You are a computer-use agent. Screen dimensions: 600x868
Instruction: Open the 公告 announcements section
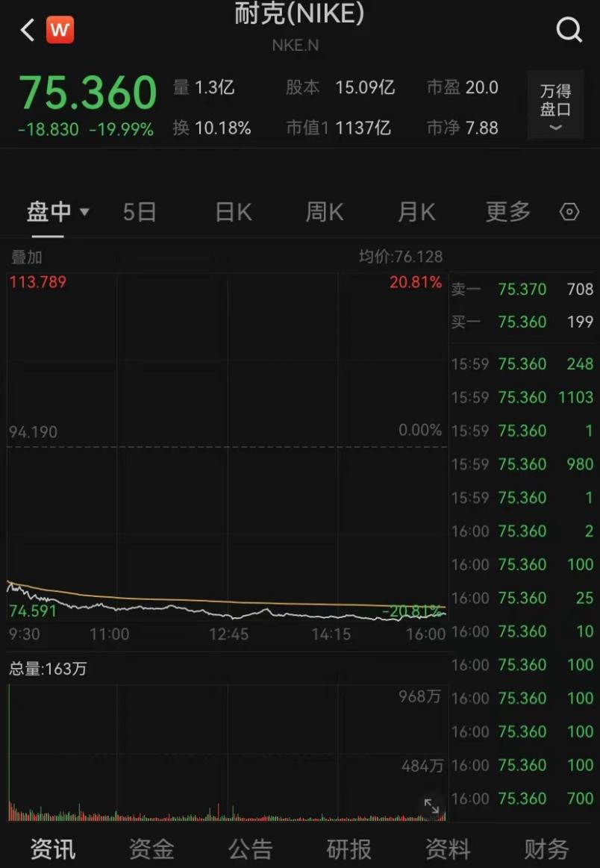point(250,849)
